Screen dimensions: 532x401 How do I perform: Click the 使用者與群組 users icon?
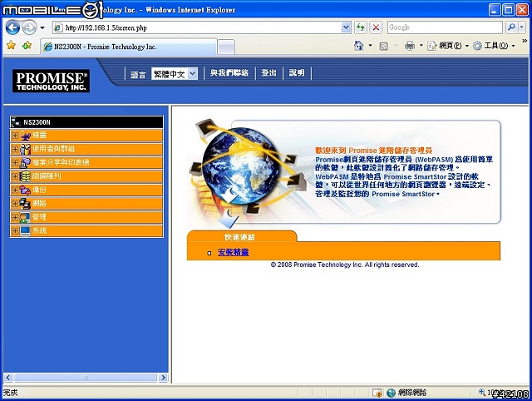(25, 149)
